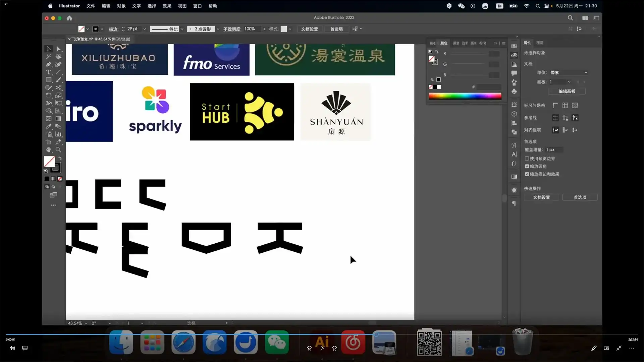Uncheck 缩放圆角 checkbox
This screenshot has height=362, width=644.
coord(527,166)
